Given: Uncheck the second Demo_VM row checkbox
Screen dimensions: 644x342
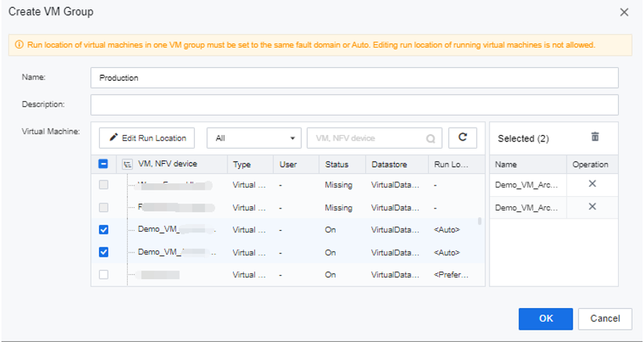Looking at the screenshot, I should point(103,252).
